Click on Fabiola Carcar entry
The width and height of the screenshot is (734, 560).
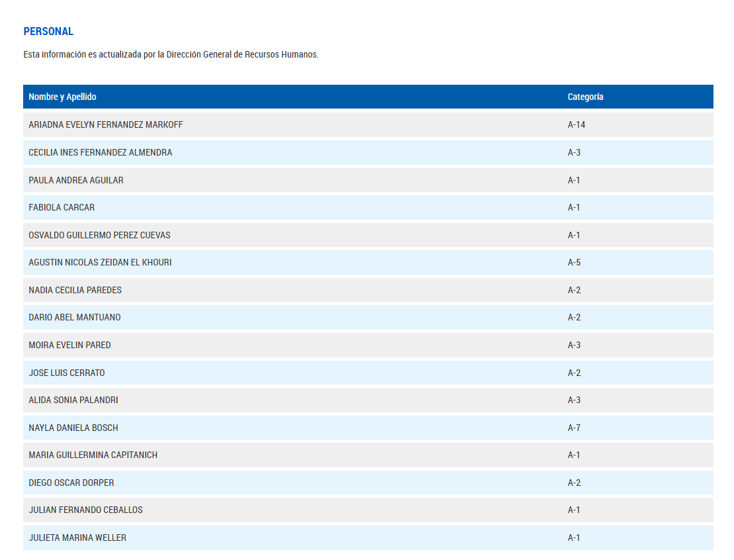click(62, 207)
